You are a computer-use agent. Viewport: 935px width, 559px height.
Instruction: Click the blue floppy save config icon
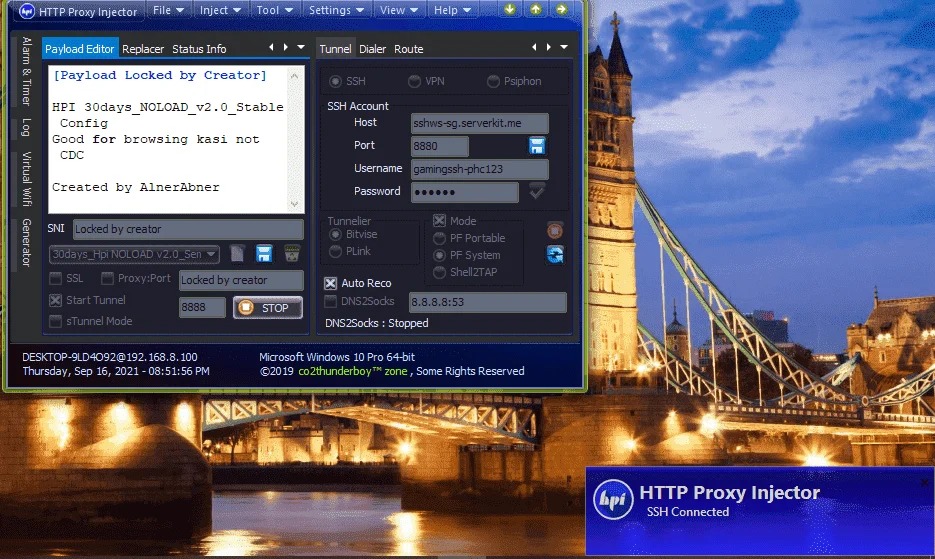[x=264, y=254]
